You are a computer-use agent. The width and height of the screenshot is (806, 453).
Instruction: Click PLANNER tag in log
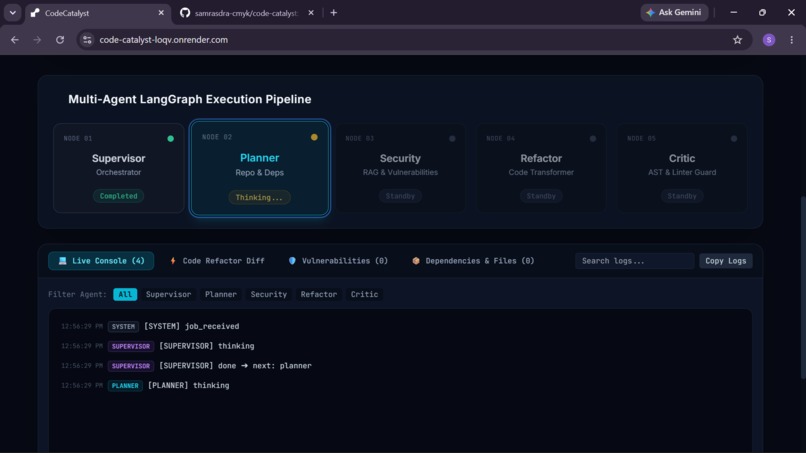click(x=125, y=386)
